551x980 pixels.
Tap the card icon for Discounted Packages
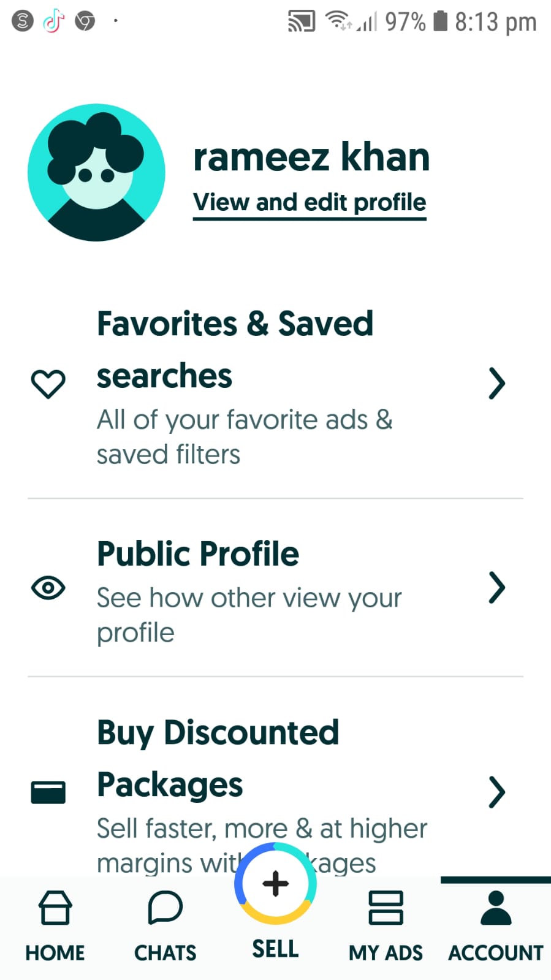pos(48,792)
